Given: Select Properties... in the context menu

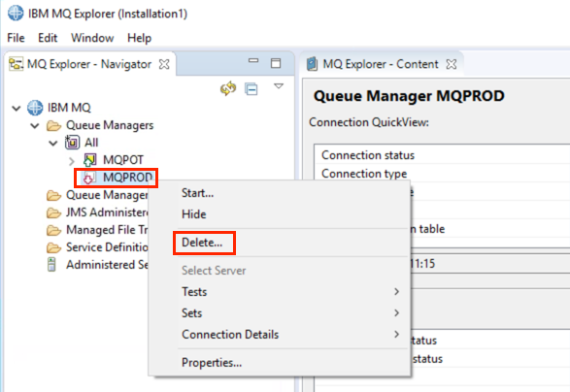Looking at the screenshot, I should pos(212,363).
